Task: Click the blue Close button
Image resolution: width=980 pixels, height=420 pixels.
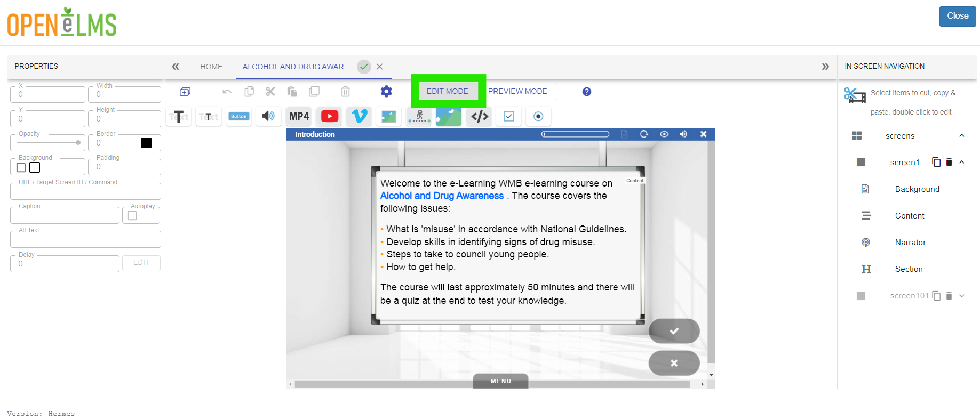Action: coord(958,16)
